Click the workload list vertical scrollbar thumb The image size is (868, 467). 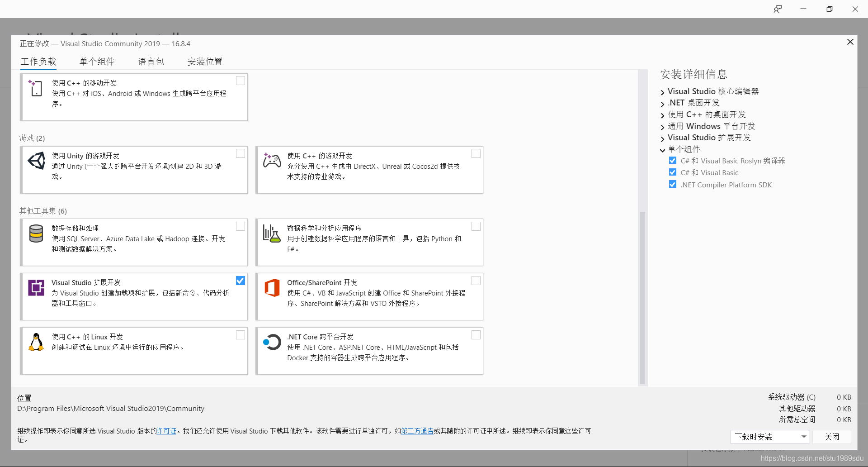click(642, 298)
